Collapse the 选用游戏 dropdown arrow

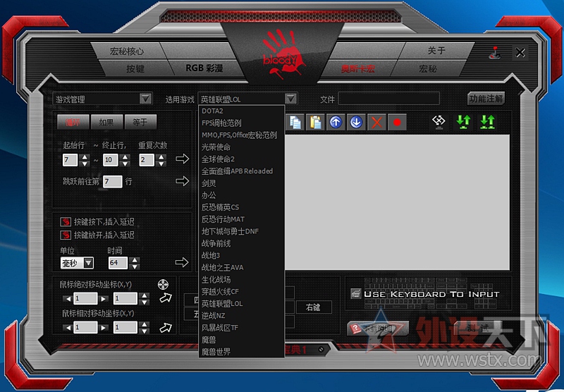click(290, 99)
